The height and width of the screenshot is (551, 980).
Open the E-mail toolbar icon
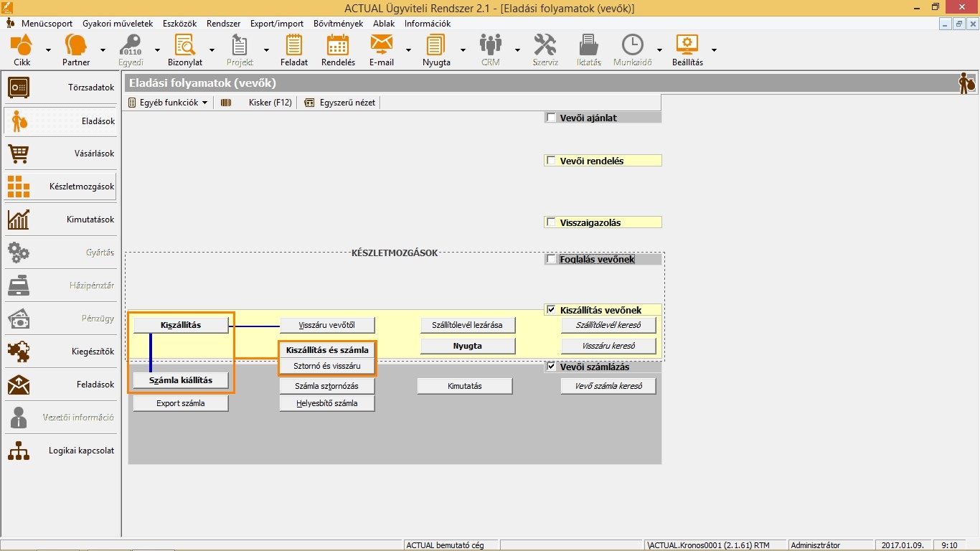pos(381,46)
